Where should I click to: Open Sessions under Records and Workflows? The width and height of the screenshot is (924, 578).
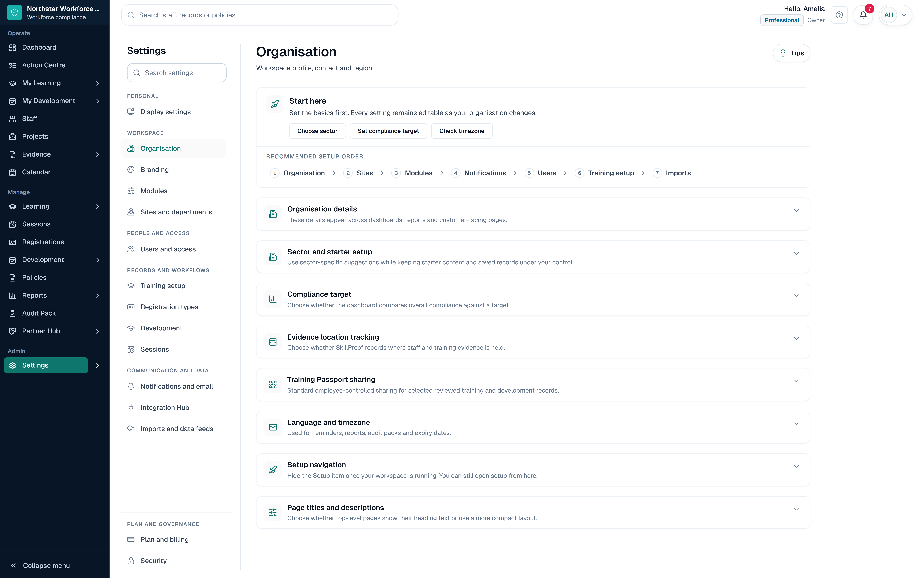[174, 349]
